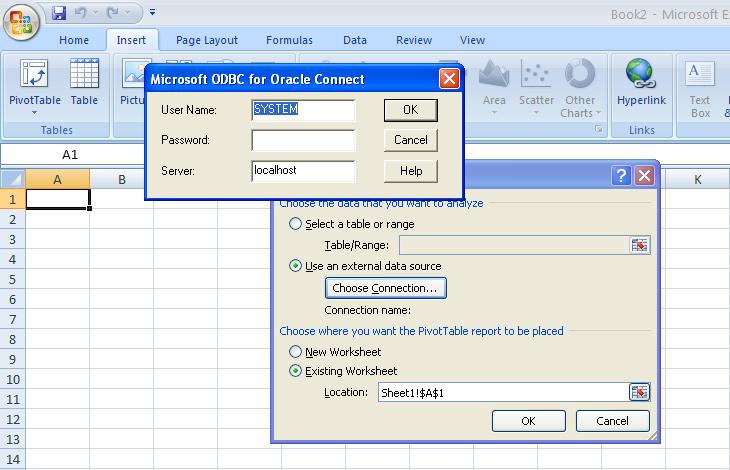Click cell A1 in the worksheet

(x=57, y=199)
